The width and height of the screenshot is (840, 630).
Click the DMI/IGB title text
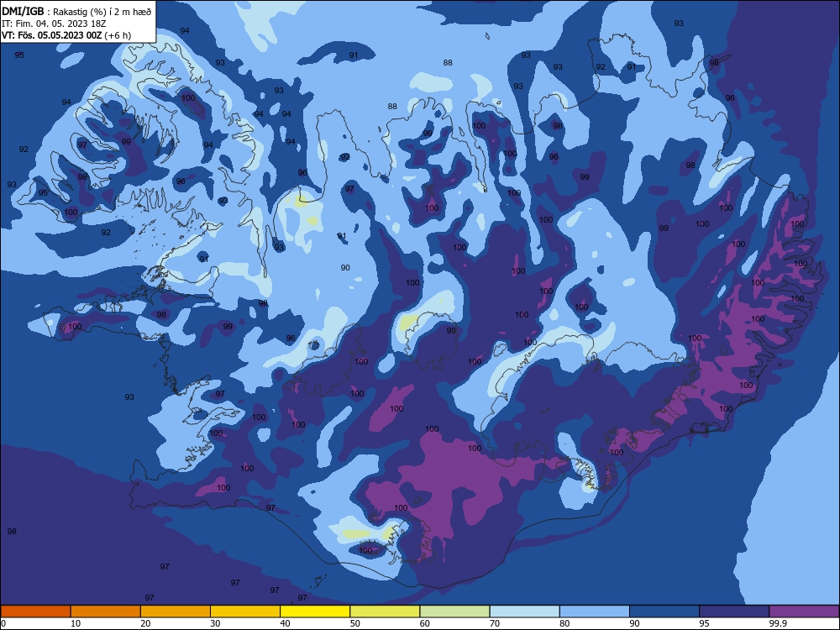[x=23, y=11]
